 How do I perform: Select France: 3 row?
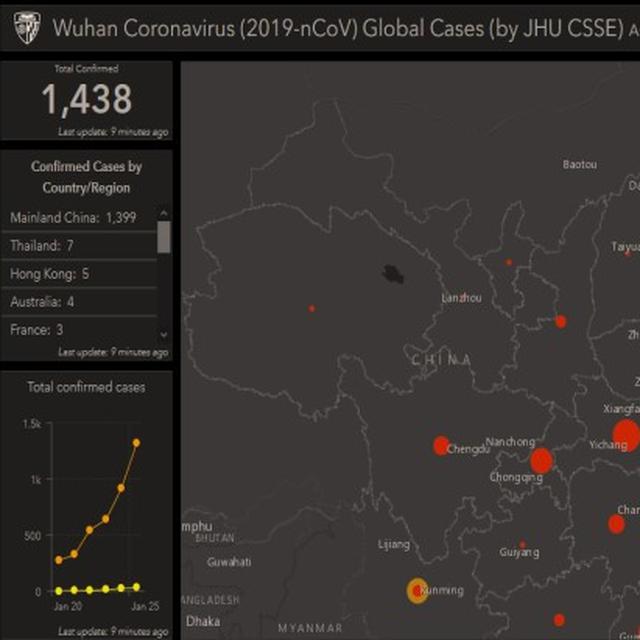tap(80, 330)
